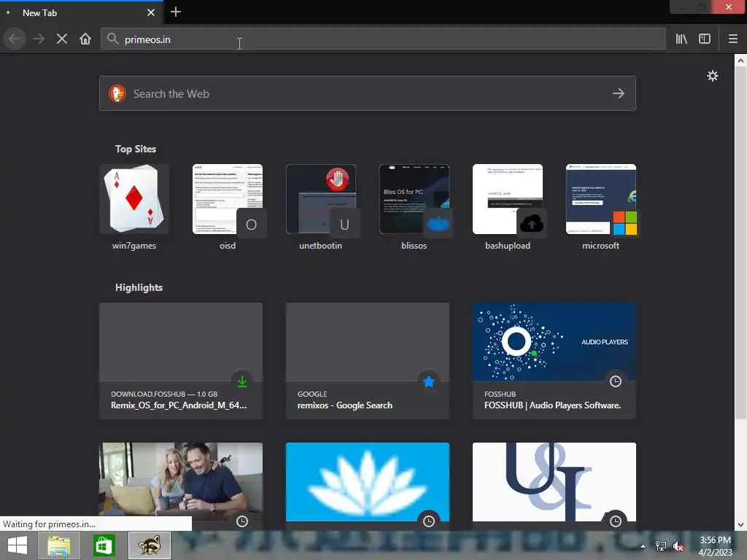Click the Top Sites section heading
747x560 pixels.
136,149
